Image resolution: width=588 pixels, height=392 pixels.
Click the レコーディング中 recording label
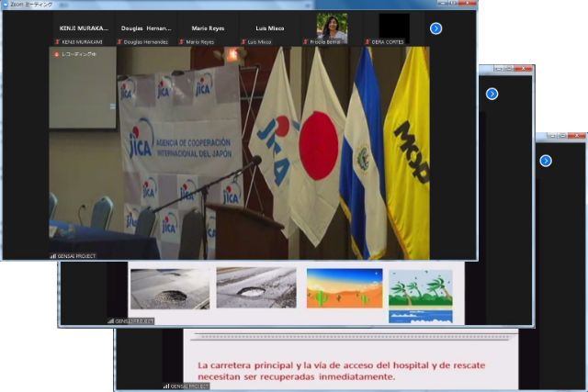tap(79, 54)
